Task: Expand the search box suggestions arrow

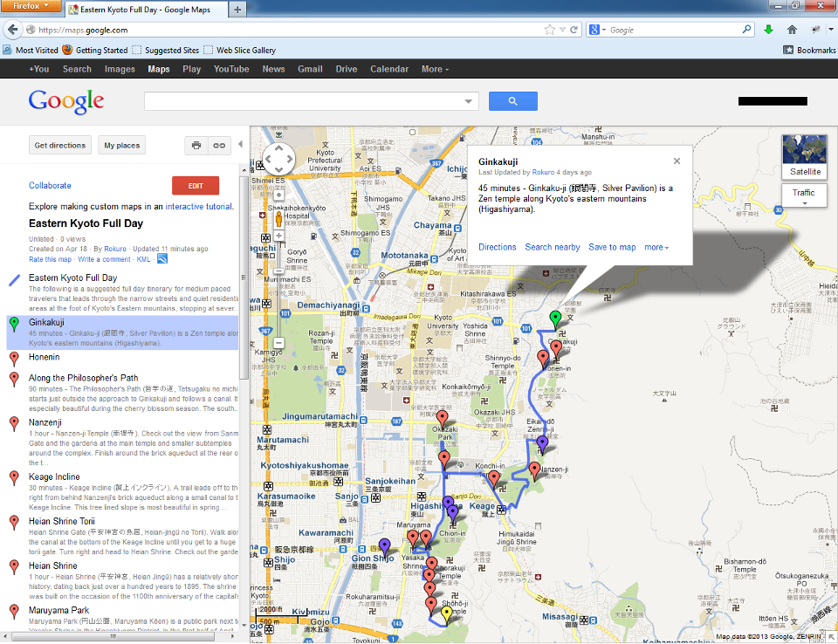Action: click(x=468, y=101)
